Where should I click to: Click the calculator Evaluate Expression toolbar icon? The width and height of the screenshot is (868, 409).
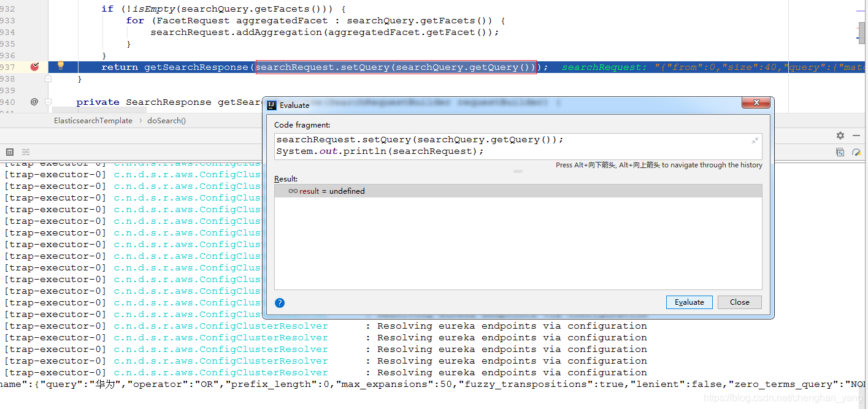tap(10, 152)
